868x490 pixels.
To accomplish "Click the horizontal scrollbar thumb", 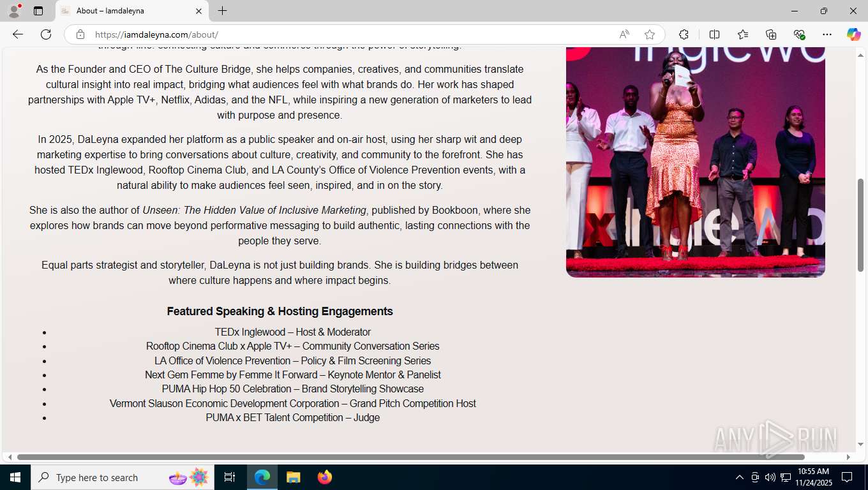I will tap(410, 457).
